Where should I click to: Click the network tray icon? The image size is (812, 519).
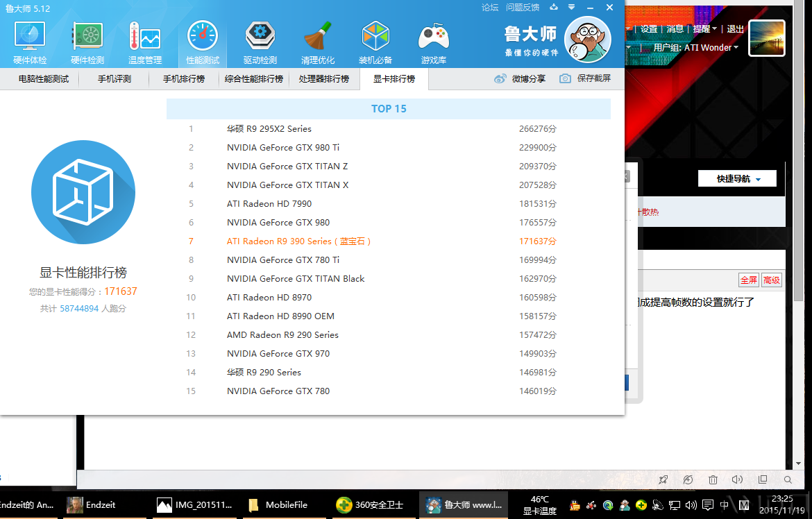click(x=675, y=504)
